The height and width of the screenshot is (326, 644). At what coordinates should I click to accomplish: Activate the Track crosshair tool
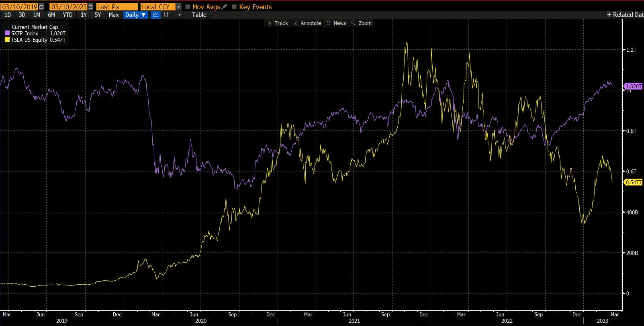tap(278, 23)
